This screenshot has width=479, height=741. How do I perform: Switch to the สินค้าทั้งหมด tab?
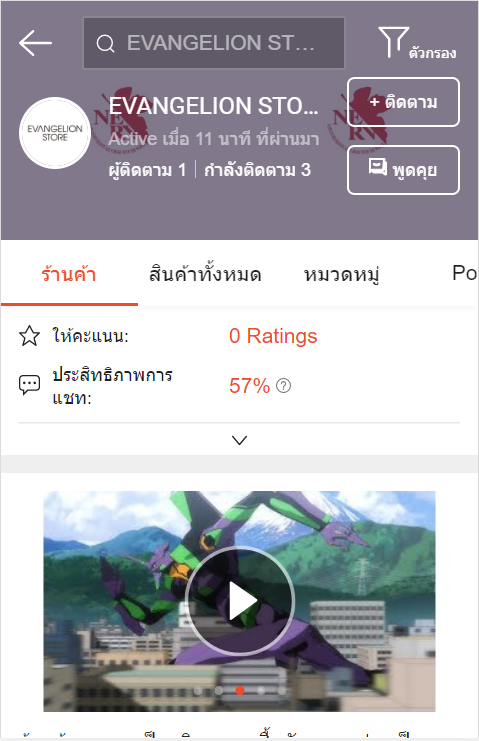point(205,274)
